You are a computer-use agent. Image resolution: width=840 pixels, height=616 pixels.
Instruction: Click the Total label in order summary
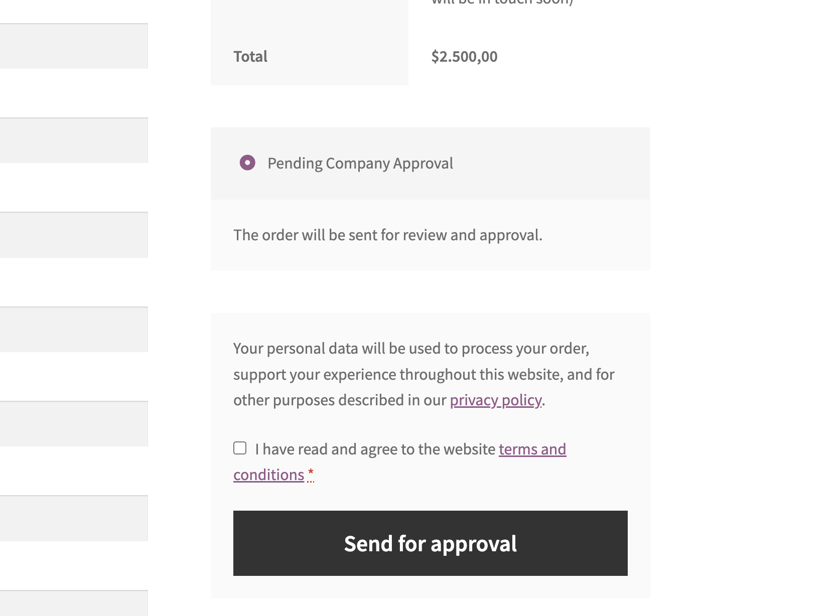click(x=250, y=57)
